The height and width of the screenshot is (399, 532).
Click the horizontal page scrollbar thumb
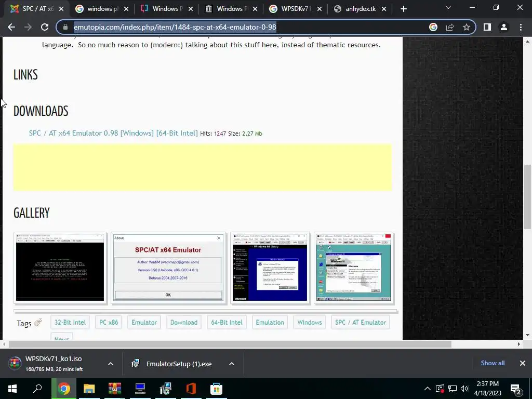(x=230, y=344)
